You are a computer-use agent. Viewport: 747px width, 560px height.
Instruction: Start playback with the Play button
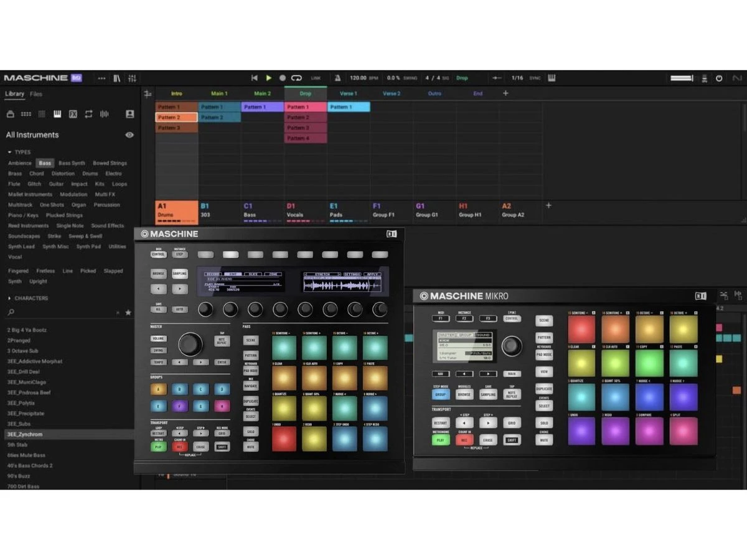click(268, 78)
